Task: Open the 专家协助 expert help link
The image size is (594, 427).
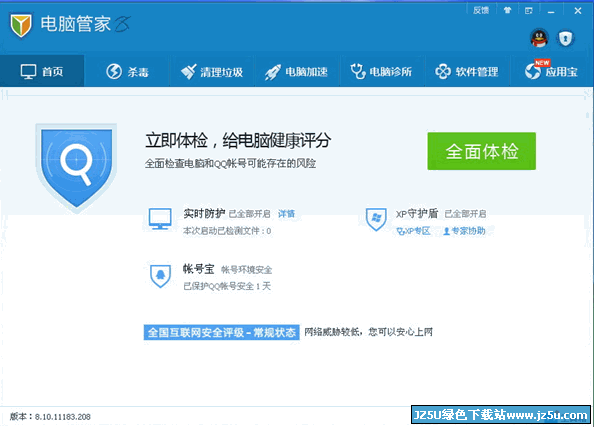Action: pyautogui.click(x=464, y=231)
